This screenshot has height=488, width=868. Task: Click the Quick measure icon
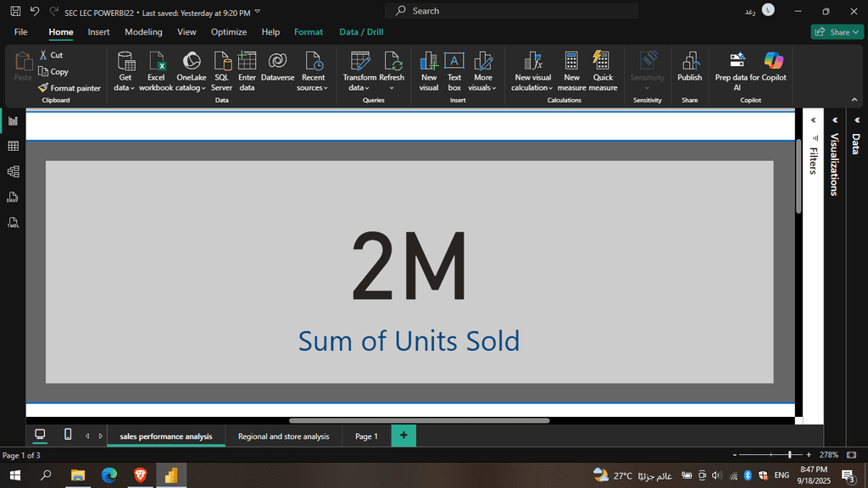(603, 63)
